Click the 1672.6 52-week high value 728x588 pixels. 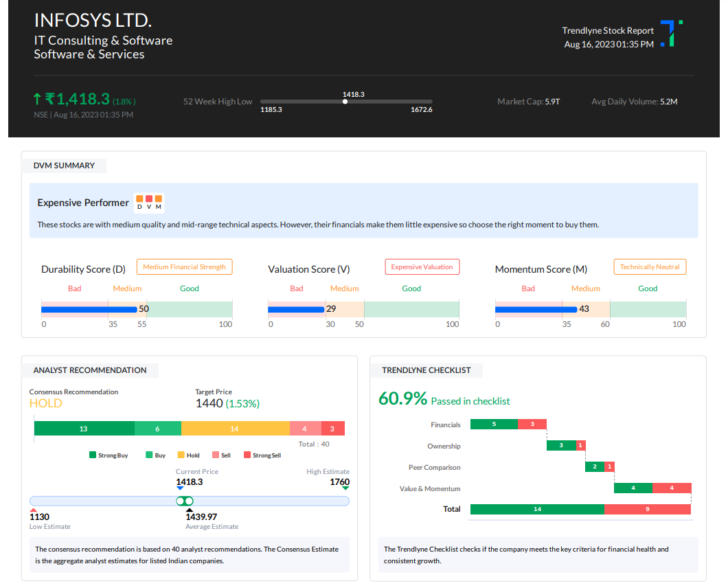pyautogui.click(x=422, y=110)
